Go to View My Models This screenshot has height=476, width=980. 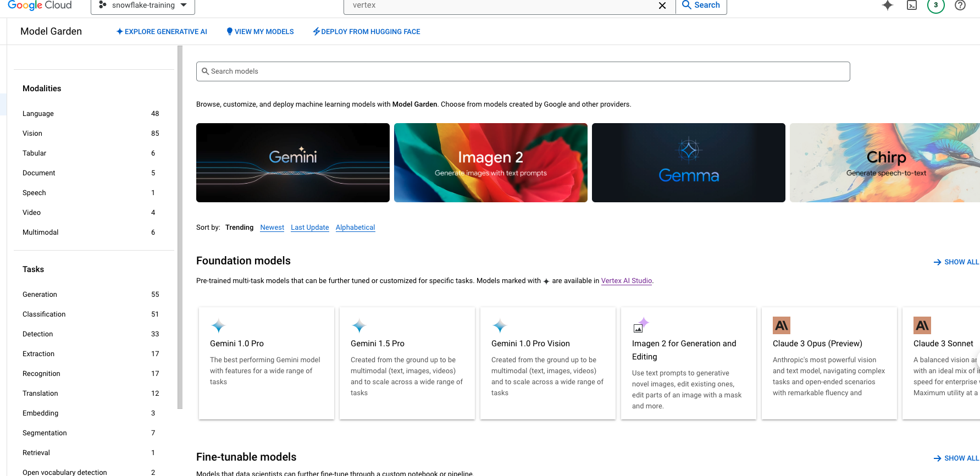(260, 32)
